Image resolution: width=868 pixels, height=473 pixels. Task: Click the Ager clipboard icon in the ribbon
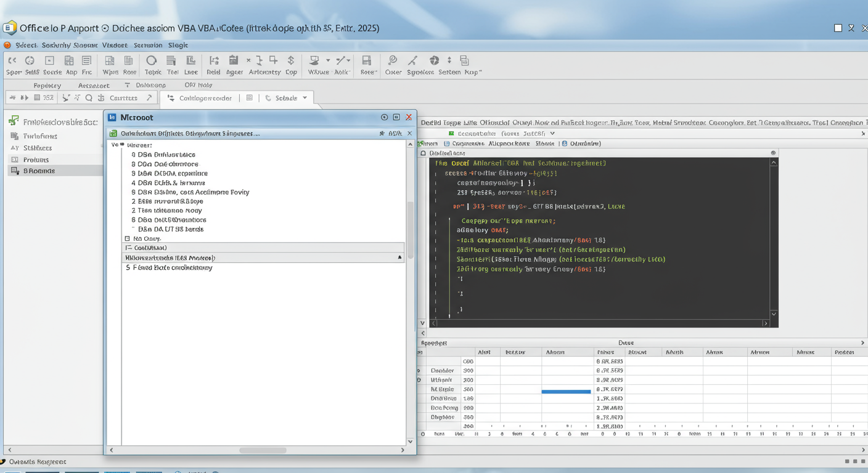[x=234, y=61]
